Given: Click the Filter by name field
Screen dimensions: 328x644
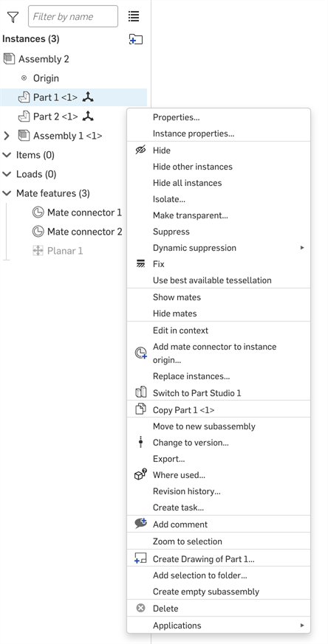Looking at the screenshot, I should point(73,16).
